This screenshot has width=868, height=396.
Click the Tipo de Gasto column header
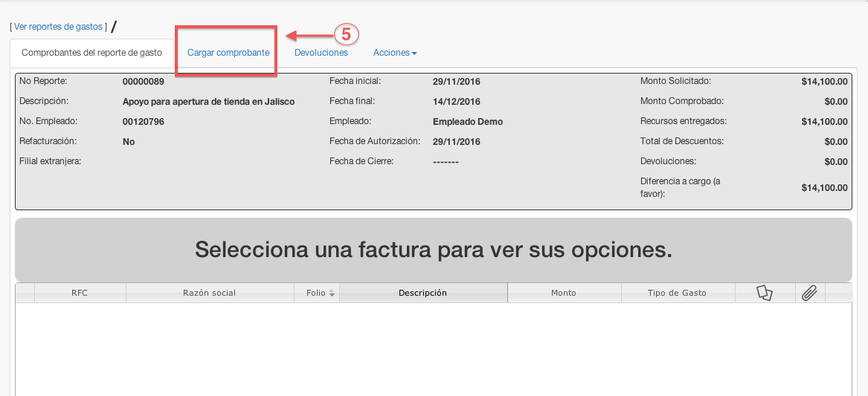(x=677, y=293)
